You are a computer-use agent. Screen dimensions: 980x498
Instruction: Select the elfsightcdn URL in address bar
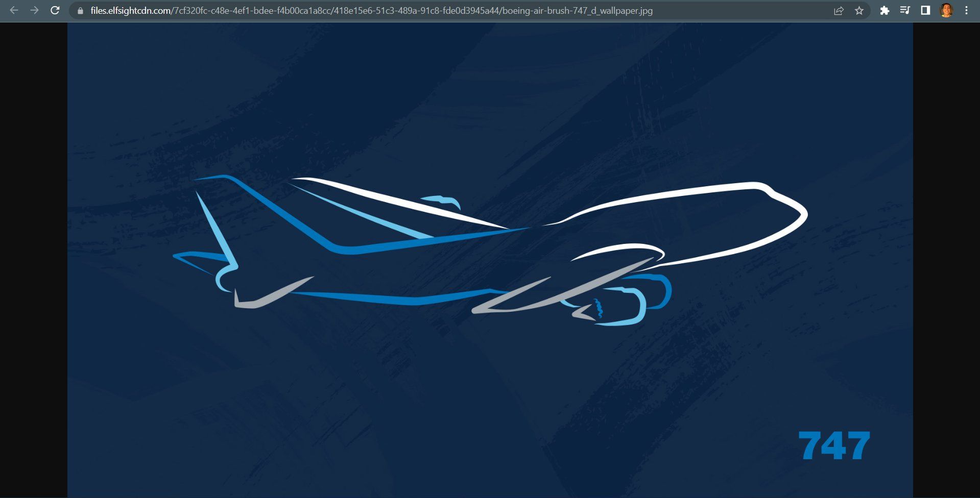[x=371, y=11]
